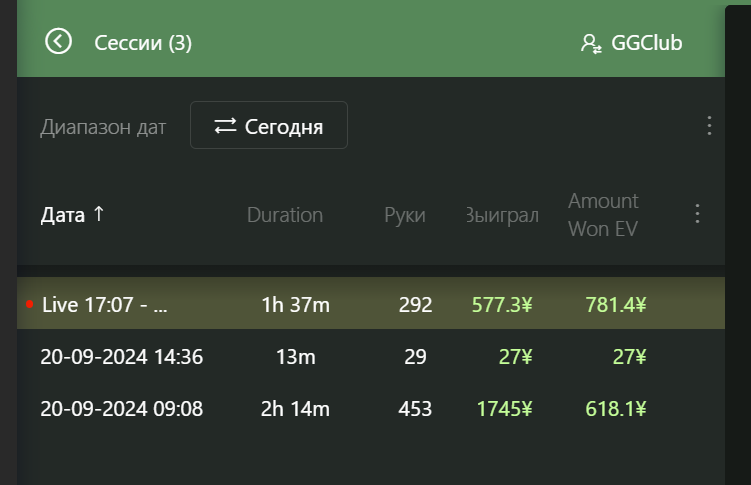Click the Дата ascending sort arrow
751x485 pixels.
(x=99, y=214)
